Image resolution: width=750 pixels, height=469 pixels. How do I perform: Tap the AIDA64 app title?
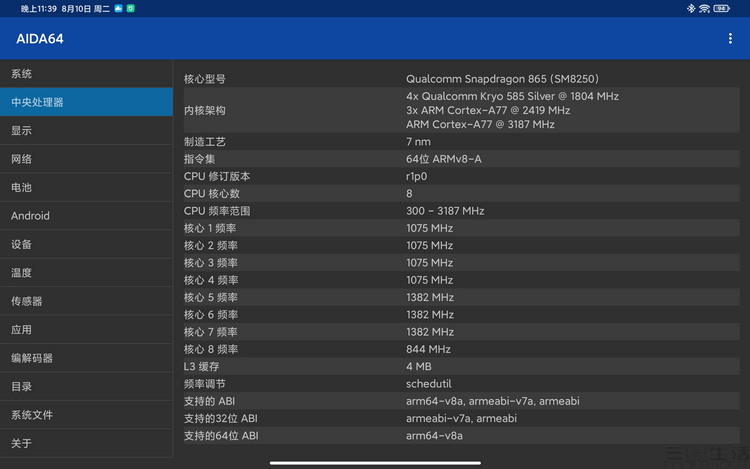40,39
